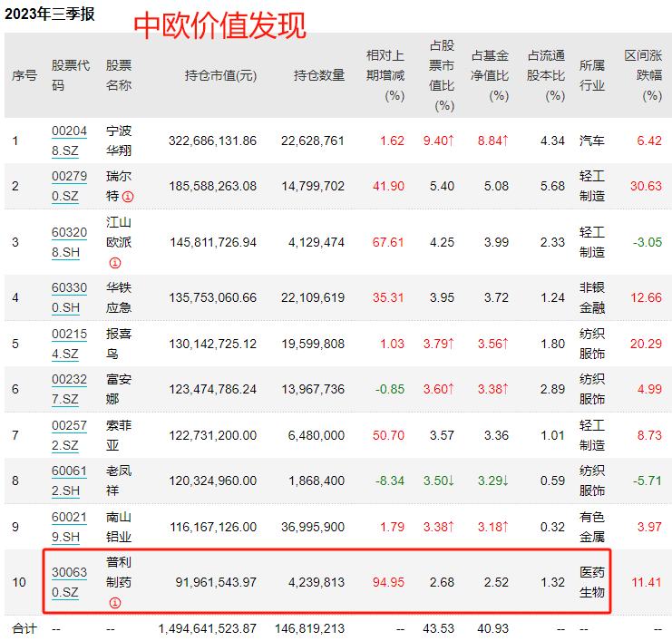
Task: Open stock code link 002790.SZ
Action: pos(69,186)
